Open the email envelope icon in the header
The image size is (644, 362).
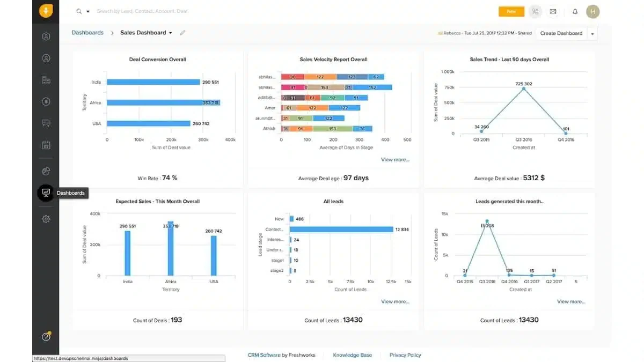coord(553,11)
